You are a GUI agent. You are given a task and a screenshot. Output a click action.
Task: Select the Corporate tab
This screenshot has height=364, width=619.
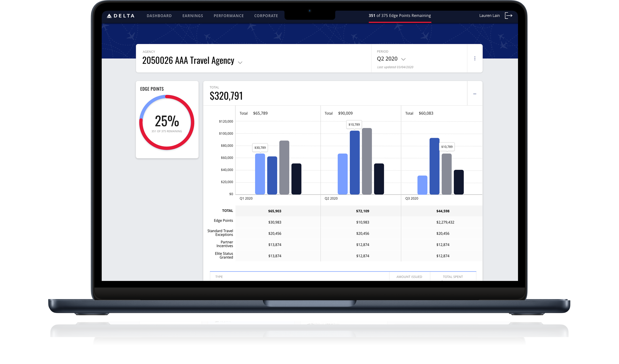pos(266,16)
